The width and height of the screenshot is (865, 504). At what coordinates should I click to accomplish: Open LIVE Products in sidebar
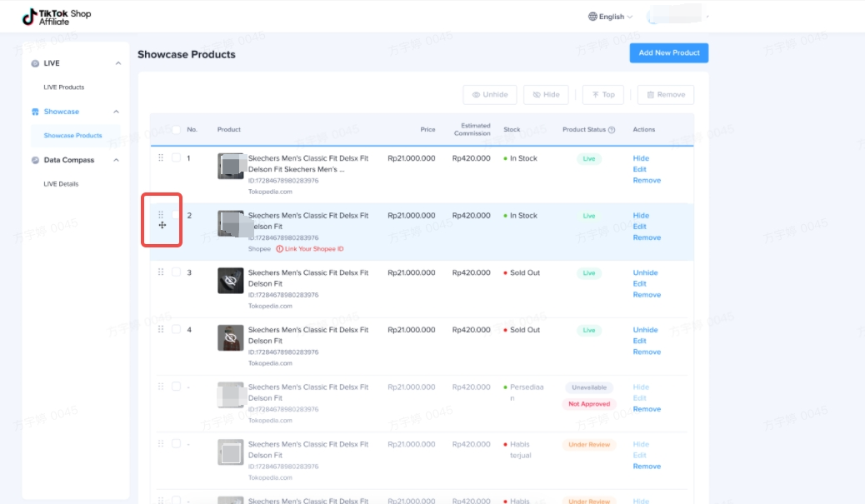[64, 87]
